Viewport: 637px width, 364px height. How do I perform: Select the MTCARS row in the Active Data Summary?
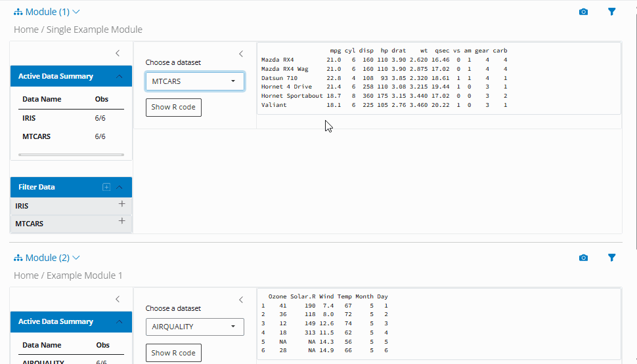pos(71,136)
